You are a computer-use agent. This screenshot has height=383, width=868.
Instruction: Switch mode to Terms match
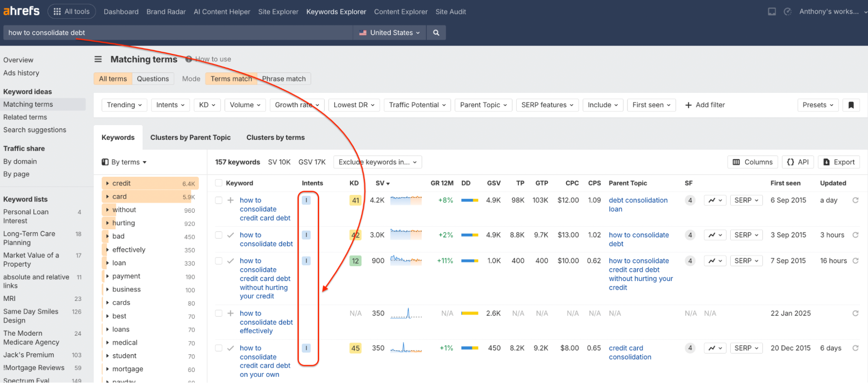click(231, 79)
